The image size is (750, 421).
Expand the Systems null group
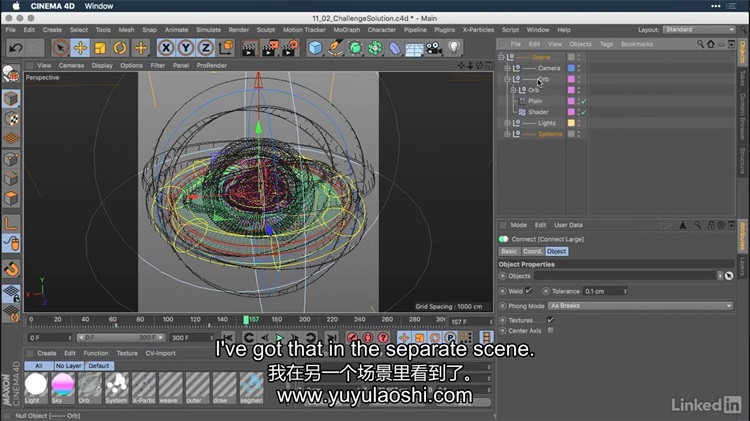click(507, 134)
